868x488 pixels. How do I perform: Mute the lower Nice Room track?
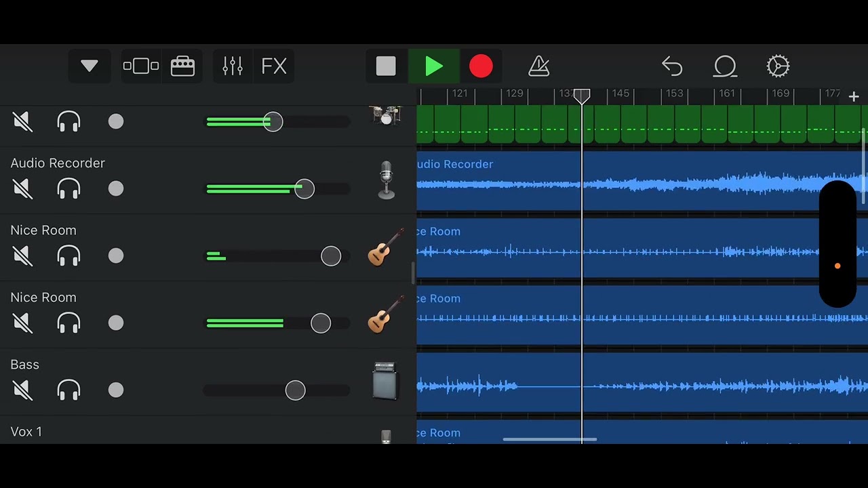coord(22,323)
